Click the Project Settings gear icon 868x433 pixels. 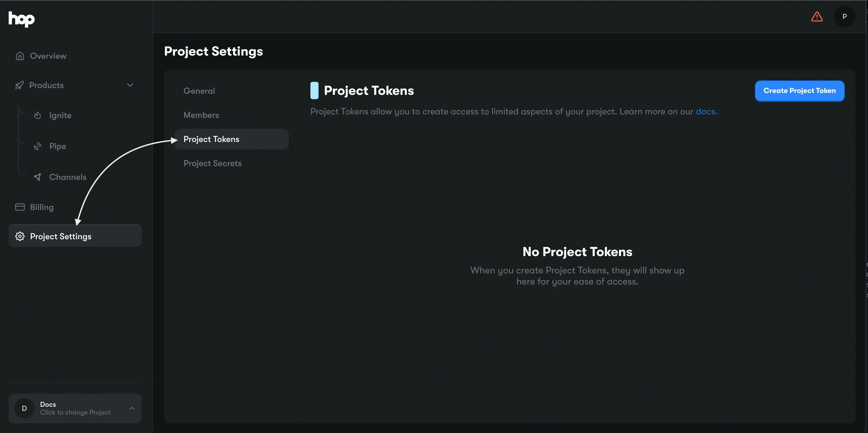coord(20,236)
